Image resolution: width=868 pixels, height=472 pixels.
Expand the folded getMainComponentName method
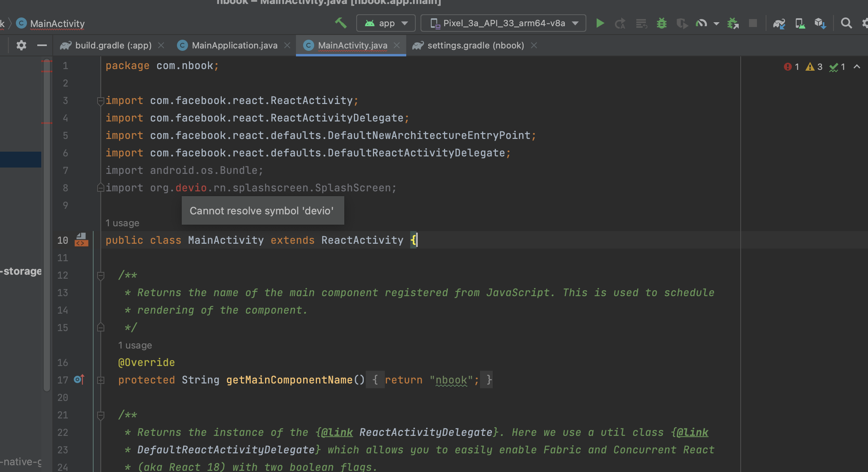(101, 380)
